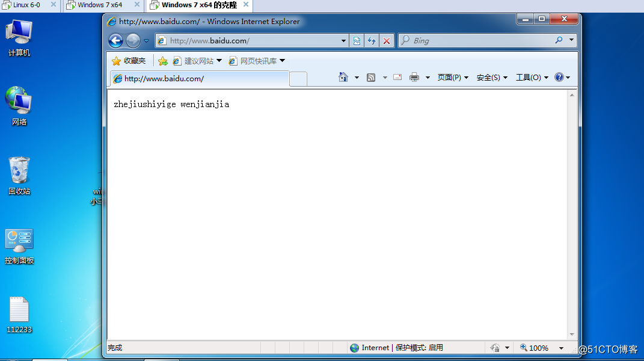Click the Home icon in command bar
This screenshot has height=361, width=644.
coord(343,77)
